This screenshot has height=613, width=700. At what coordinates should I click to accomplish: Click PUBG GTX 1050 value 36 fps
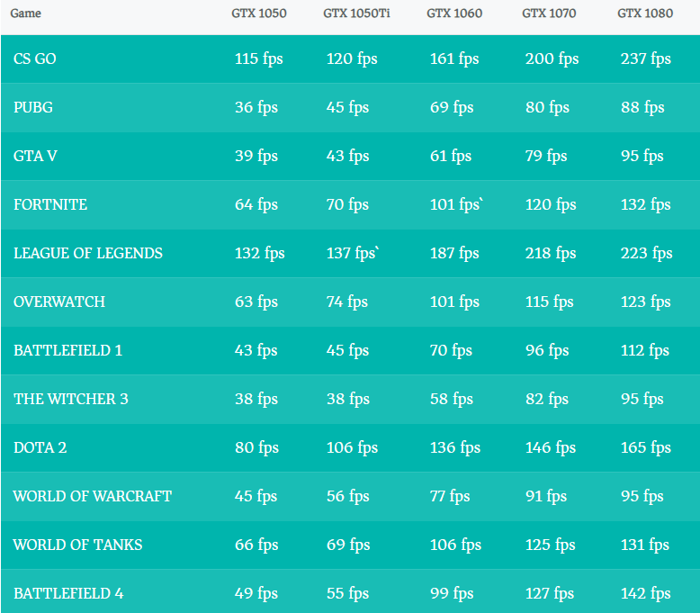point(256,108)
